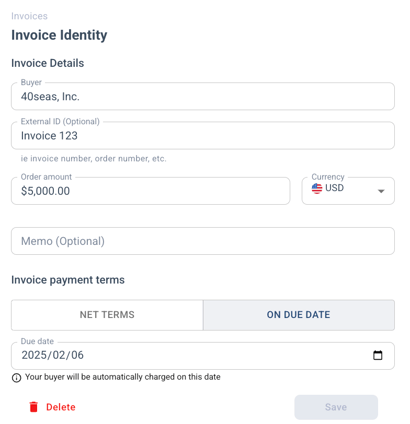Click the Save button
410x424 pixels.
pos(336,407)
